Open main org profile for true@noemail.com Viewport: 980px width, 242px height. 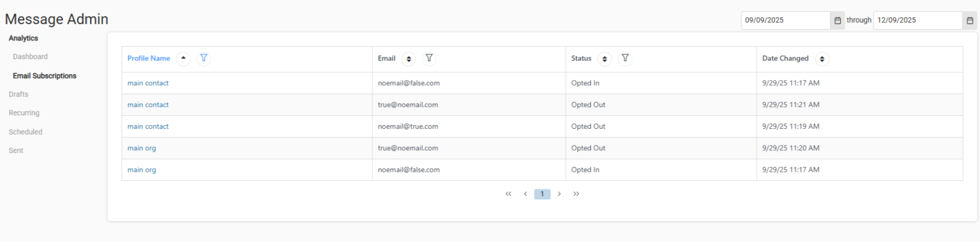coord(141,148)
